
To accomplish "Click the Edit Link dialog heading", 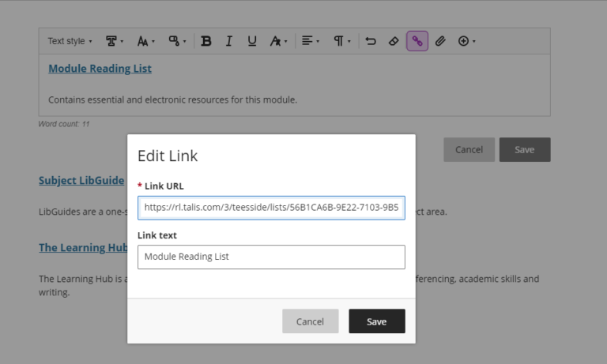I will (x=168, y=156).
